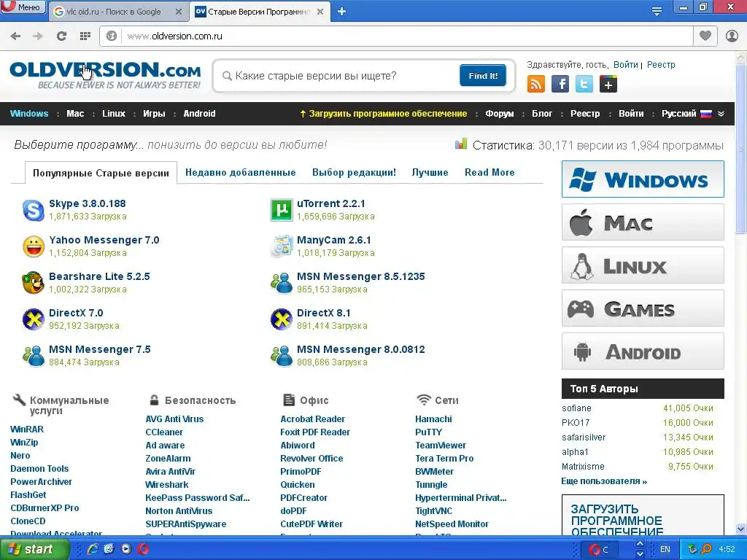The height and width of the screenshot is (560, 747).
Task: Click the large Linux platform button
Action: coord(643,265)
